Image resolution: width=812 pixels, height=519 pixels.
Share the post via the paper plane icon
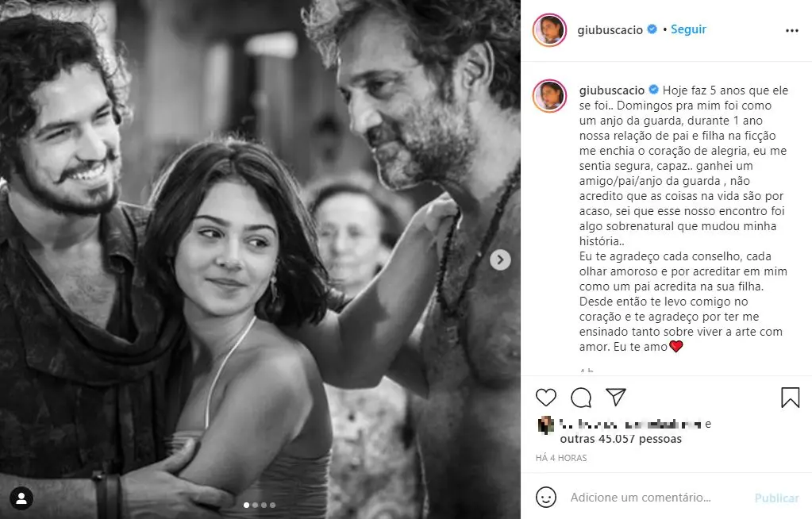[x=616, y=398]
